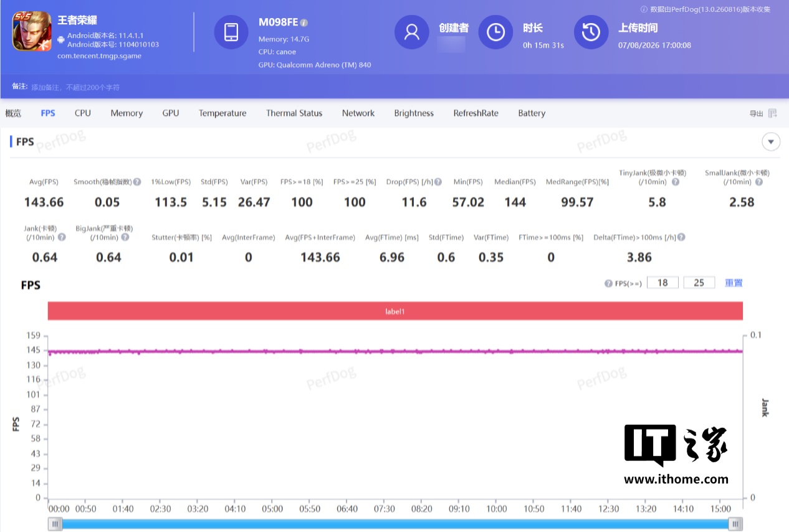Click the FPS(>=) threshold help icon
The width and height of the screenshot is (789, 532).
click(608, 283)
